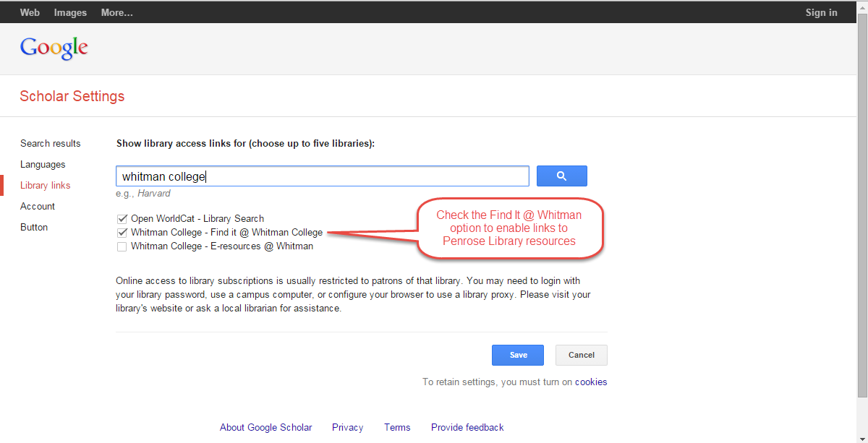The image size is (868, 443).
Task: Click into the library search input field
Action: coord(322,176)
